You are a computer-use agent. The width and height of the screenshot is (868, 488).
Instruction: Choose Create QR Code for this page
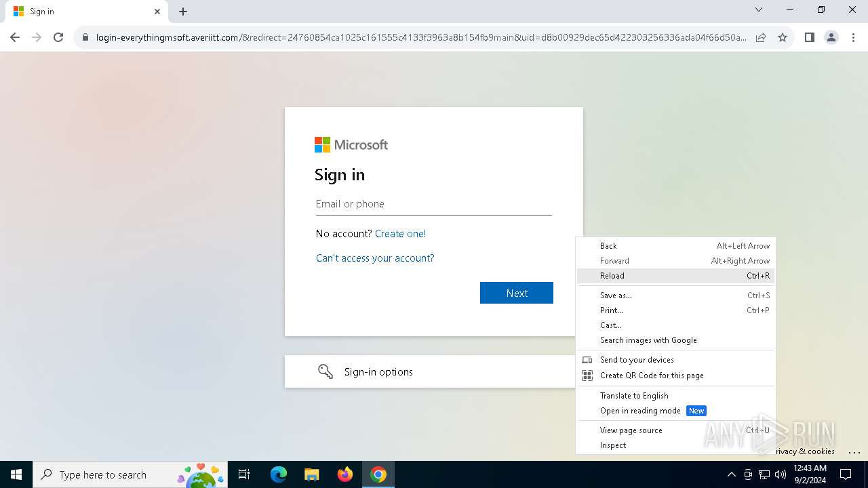click(675, 375)
